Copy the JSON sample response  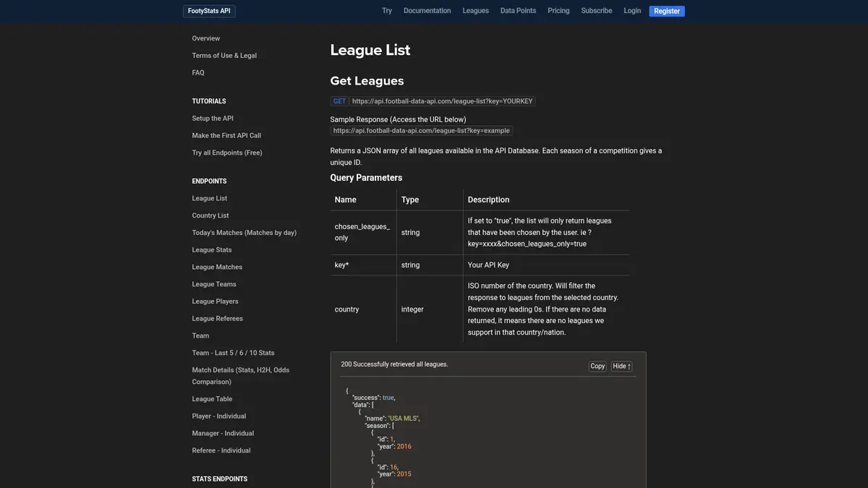pos(597,367)
